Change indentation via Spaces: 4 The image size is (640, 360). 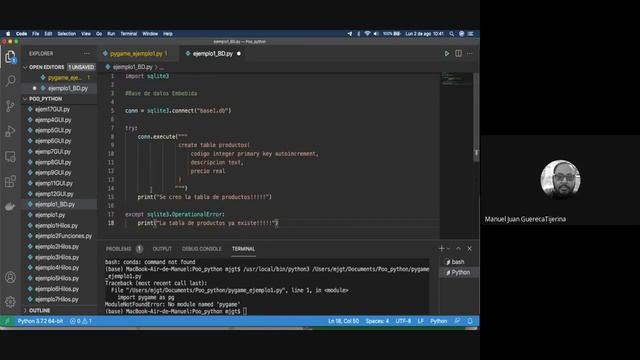(x=377, y=321)
